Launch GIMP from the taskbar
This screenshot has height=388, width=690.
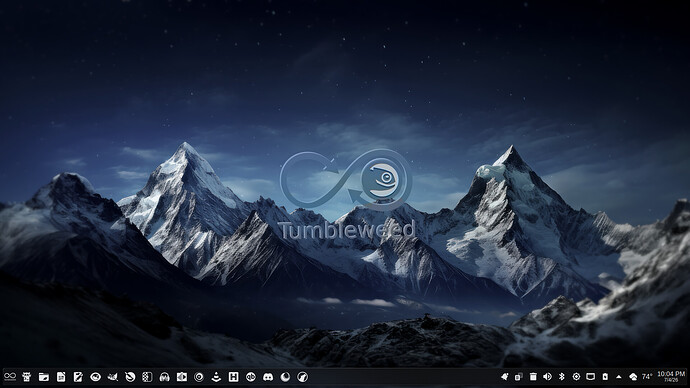(113, 377)
